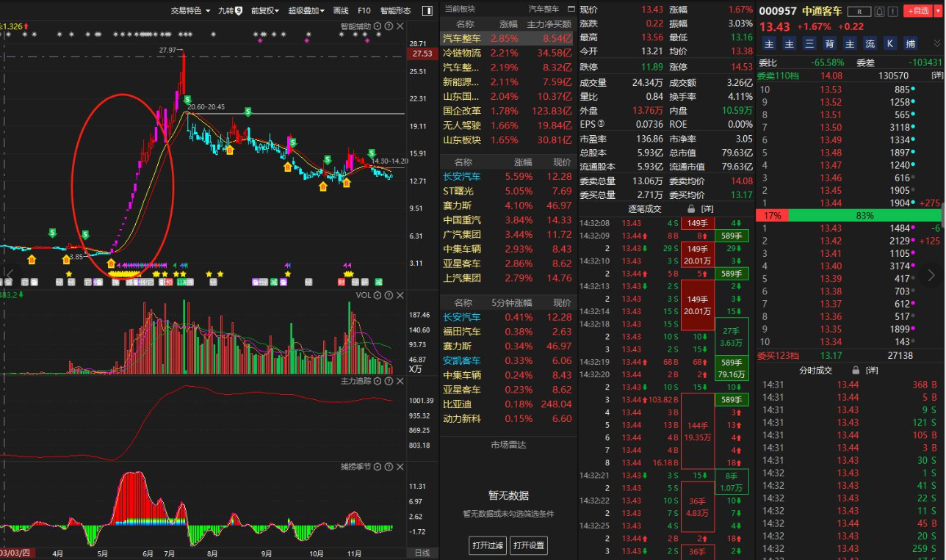This screenshot has width=946, height=560.
Task: Show help for the VOL indicator
Action: (389, 295)
